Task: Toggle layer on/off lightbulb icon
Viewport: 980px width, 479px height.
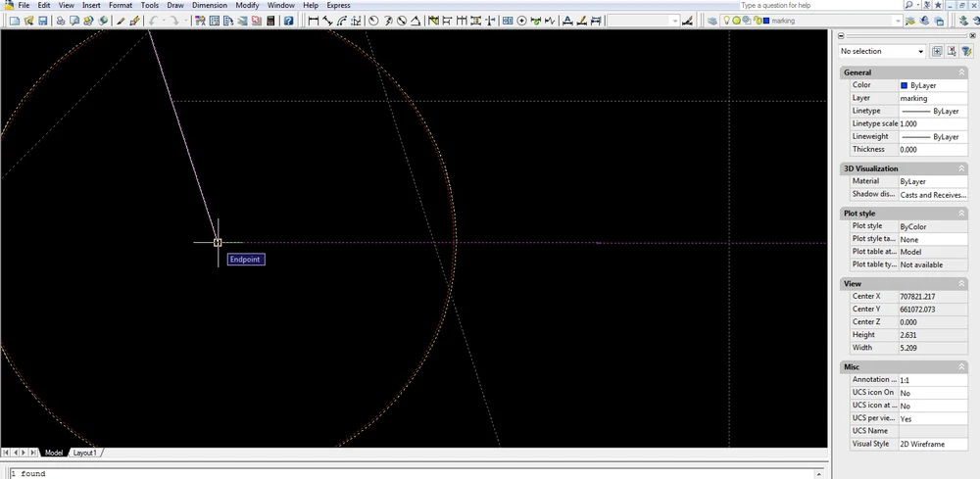Action: [726, 21]
